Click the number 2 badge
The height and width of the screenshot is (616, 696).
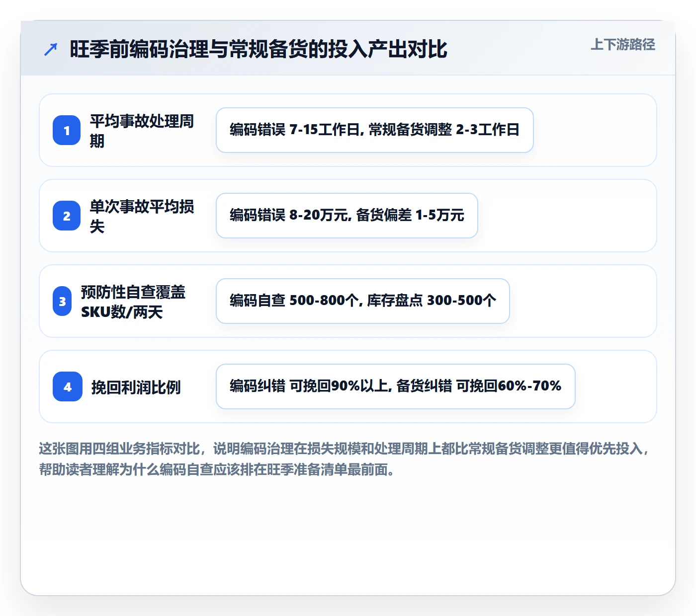click(67, 216)
